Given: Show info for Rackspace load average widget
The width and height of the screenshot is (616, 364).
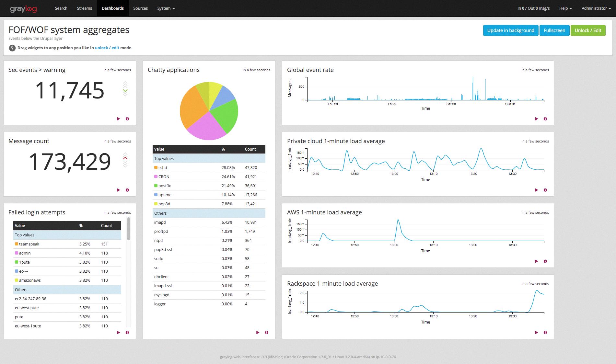Looking at the screenshot, I should pyautogui.click(x=545, y=333).
